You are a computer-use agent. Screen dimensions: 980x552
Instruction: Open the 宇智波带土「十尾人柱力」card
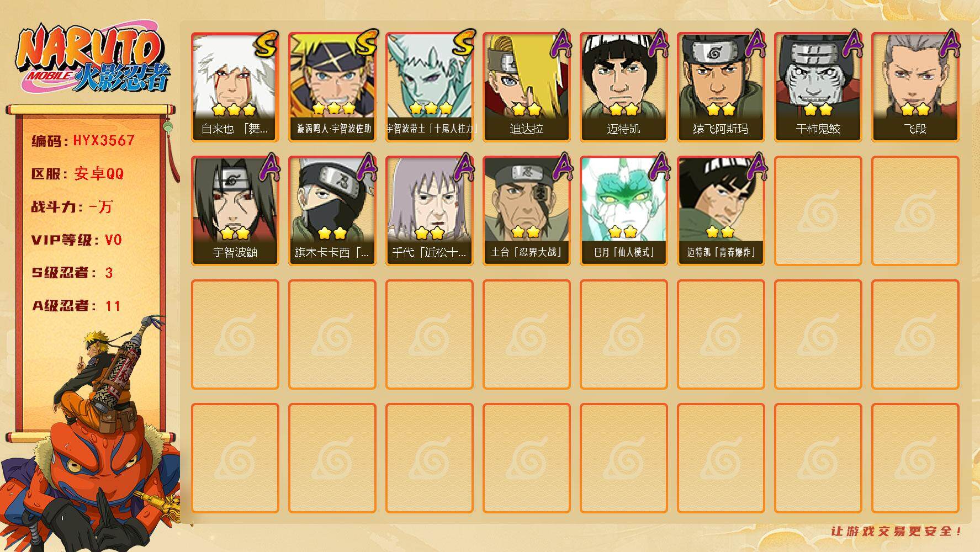point(430,87)
